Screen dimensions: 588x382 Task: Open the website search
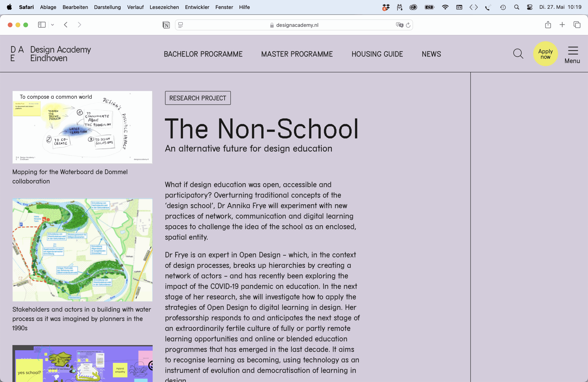coord(518,54)
